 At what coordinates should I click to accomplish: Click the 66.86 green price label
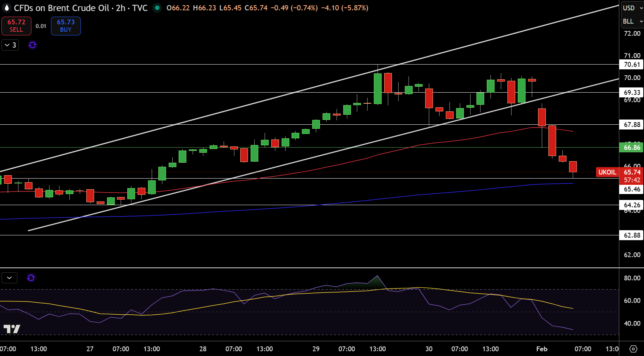point(631,148)
